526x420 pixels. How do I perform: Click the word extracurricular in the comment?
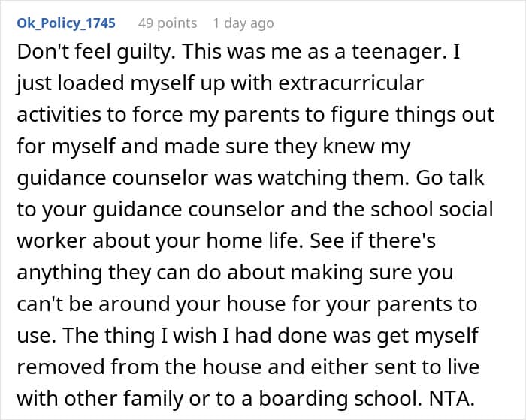pos(351,83)
